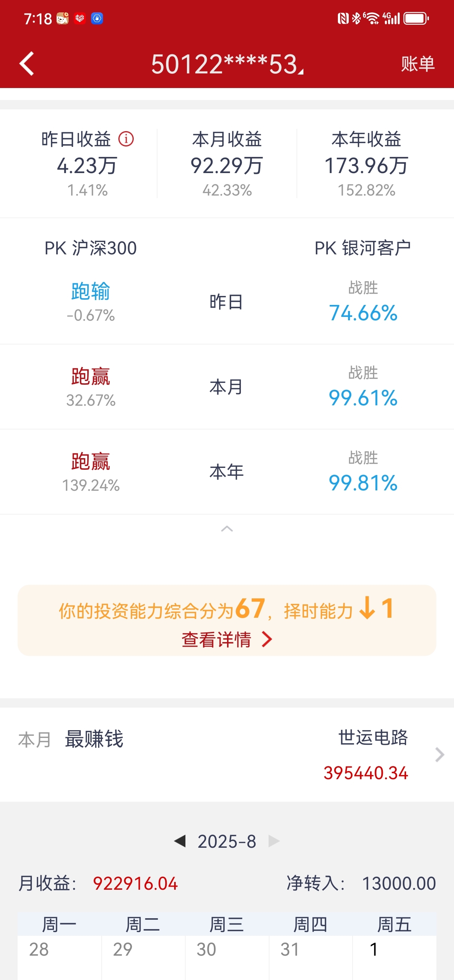
Task: Open the 最赚钱 世运电路 detail chevron
Action: pos(439,754)
